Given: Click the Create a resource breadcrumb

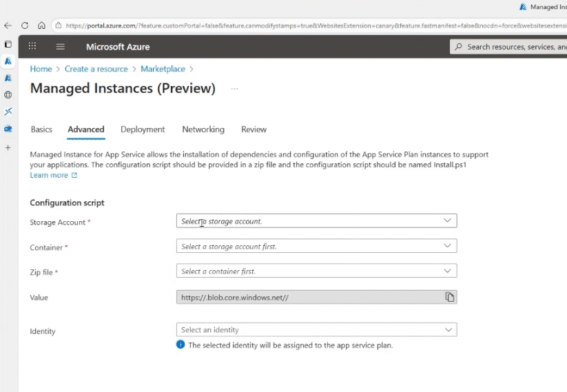Looking at the screenshot, I should click(x=96, y=69).
